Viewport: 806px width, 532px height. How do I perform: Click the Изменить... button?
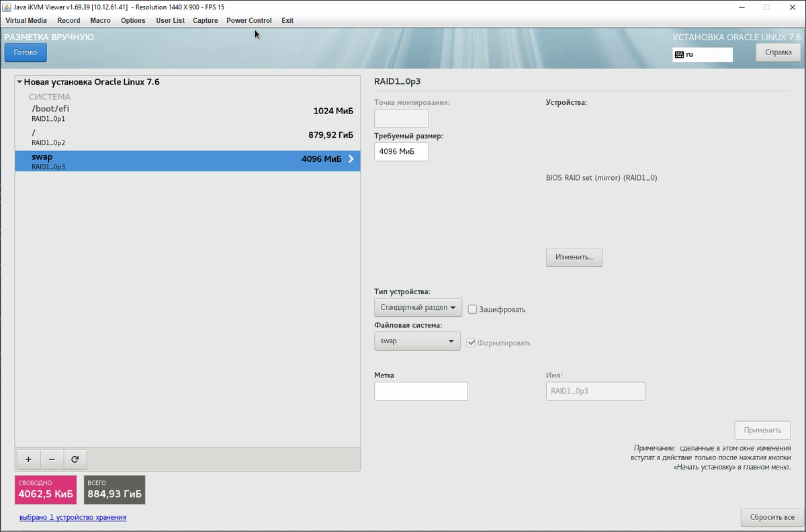[574, 257]
